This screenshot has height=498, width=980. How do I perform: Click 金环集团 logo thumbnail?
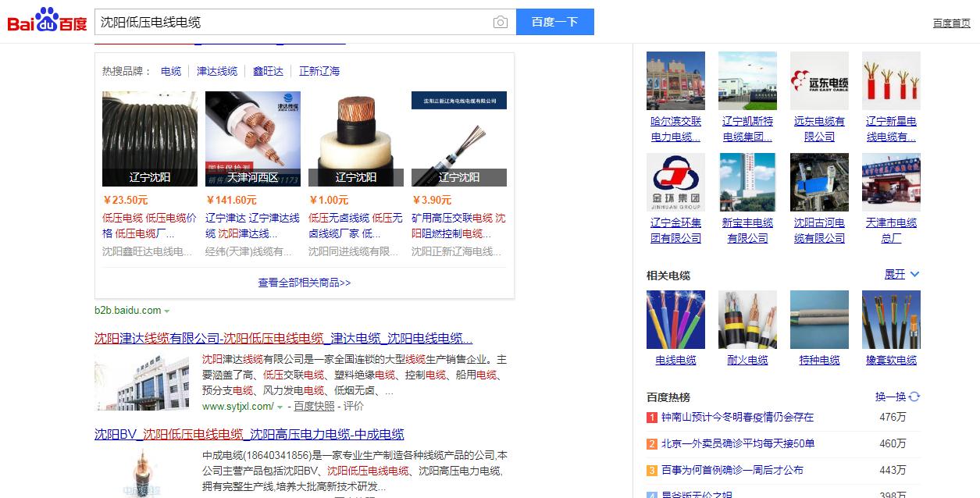coord(676,182)
